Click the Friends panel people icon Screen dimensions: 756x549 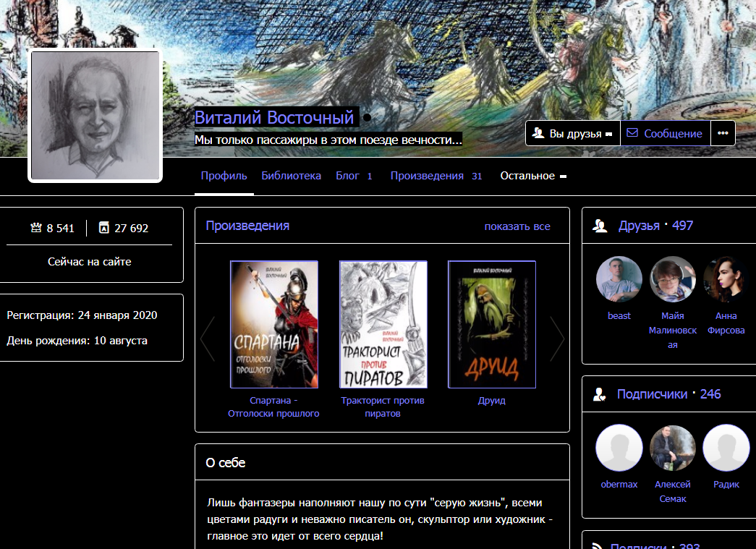tap(600, 226)
